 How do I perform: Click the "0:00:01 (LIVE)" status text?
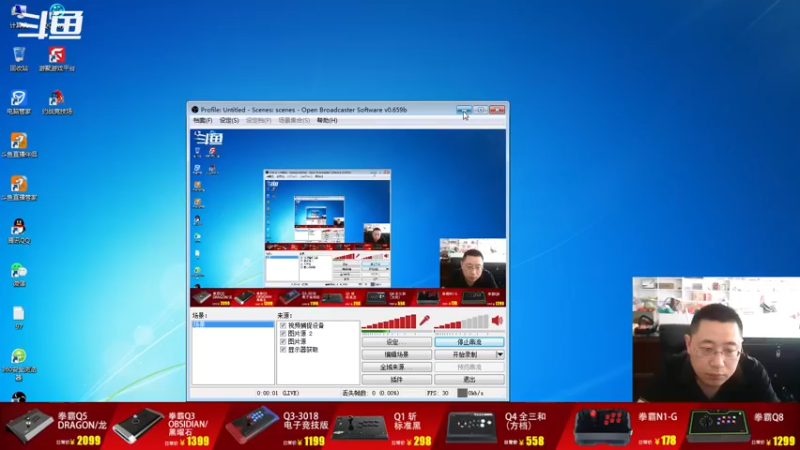pos(278,393)
